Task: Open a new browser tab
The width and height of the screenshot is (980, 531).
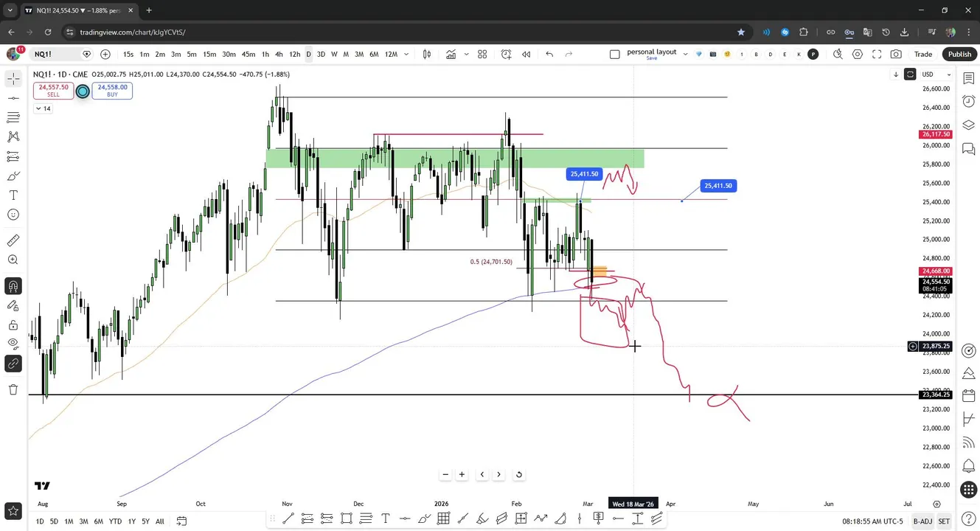Action: coord(149,10)
